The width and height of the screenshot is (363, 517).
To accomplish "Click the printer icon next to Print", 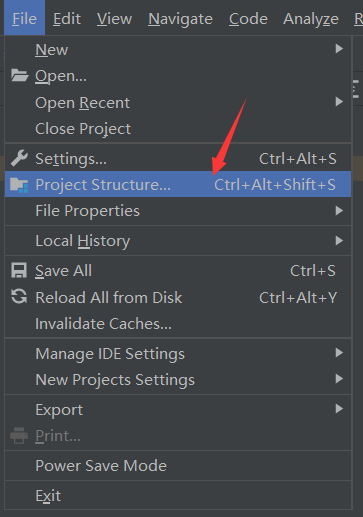I will [x=19, y=436].
